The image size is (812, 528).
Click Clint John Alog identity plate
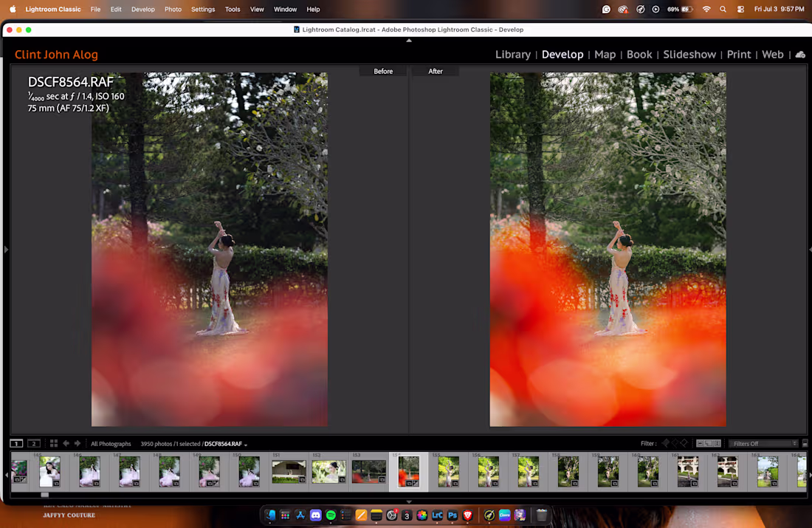(56, 55)
